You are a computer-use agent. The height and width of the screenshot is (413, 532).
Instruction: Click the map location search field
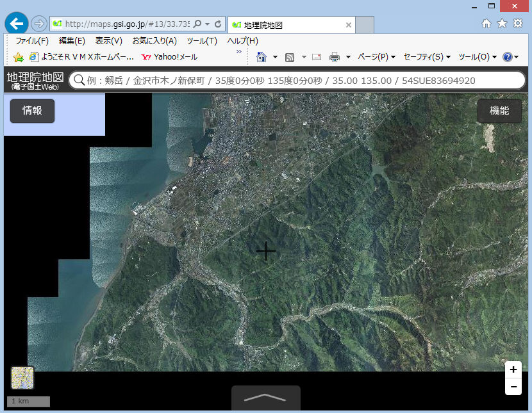(x=301, y=81)
